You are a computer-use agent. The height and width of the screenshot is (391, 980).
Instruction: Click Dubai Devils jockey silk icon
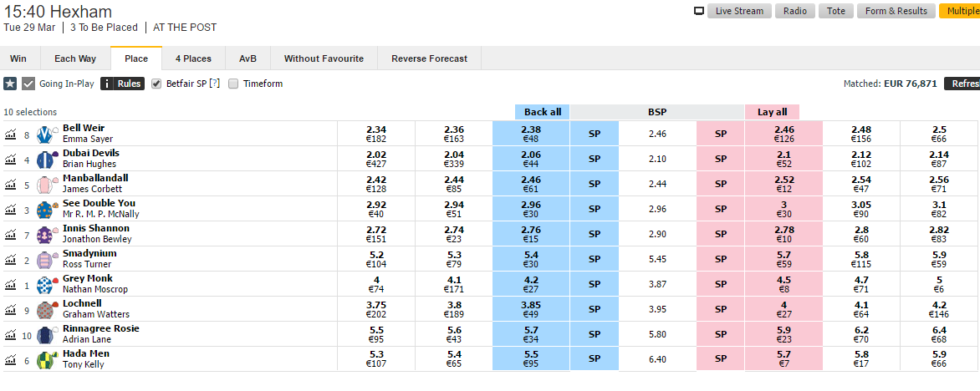click(x=45, y=160)
